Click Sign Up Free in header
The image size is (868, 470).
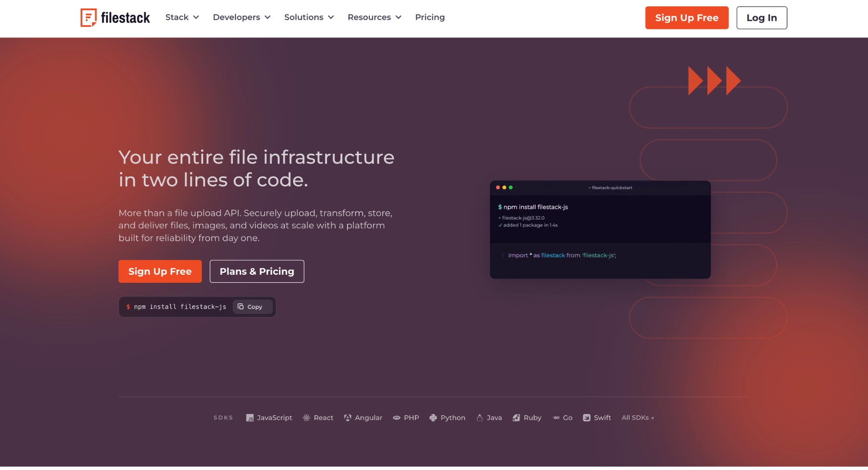point(687,18)
